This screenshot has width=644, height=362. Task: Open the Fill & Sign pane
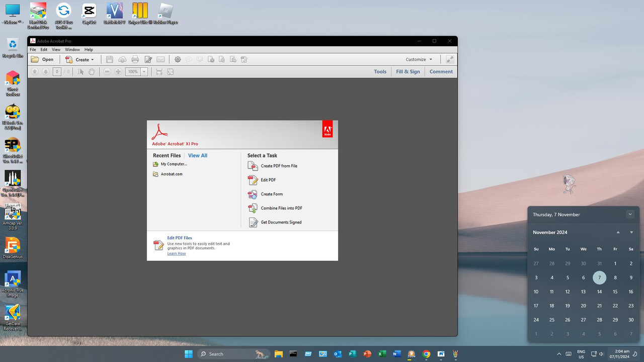408,72
